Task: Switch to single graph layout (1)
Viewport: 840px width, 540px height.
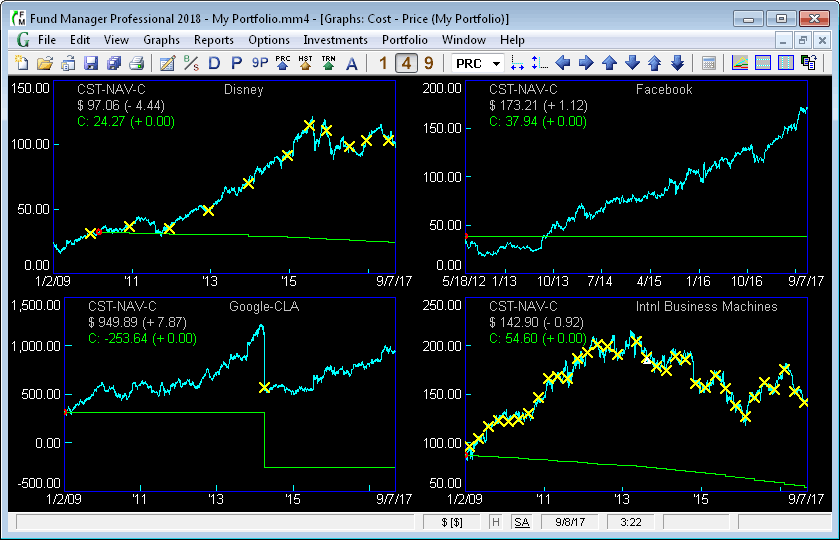Action: (382, 63)
